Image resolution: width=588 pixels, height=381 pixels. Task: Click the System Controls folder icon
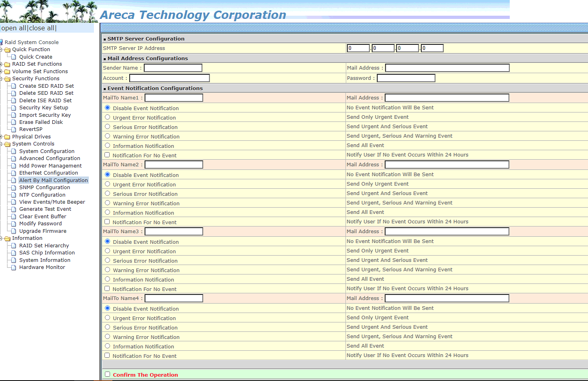click(x=7, y=144)
